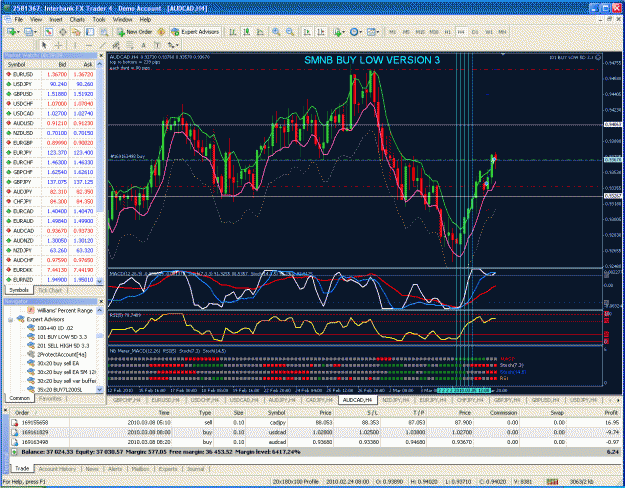Image resolution: width=625 pixels, height=488 pixels.
Task: Open the Profiles dropdown arrow
Action: (35, 32)
